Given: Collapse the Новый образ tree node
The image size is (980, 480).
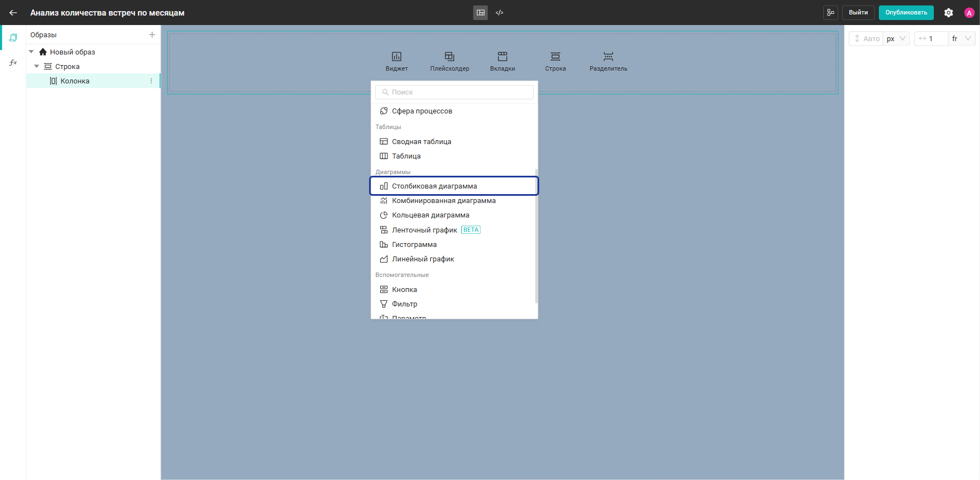Looking at the screenshot, I should (31, 52).
